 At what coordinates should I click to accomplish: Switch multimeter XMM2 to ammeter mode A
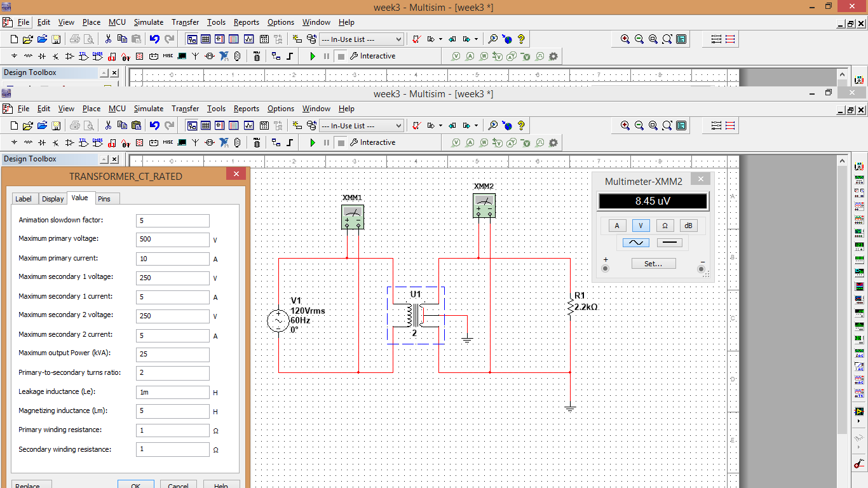[617, 226]
